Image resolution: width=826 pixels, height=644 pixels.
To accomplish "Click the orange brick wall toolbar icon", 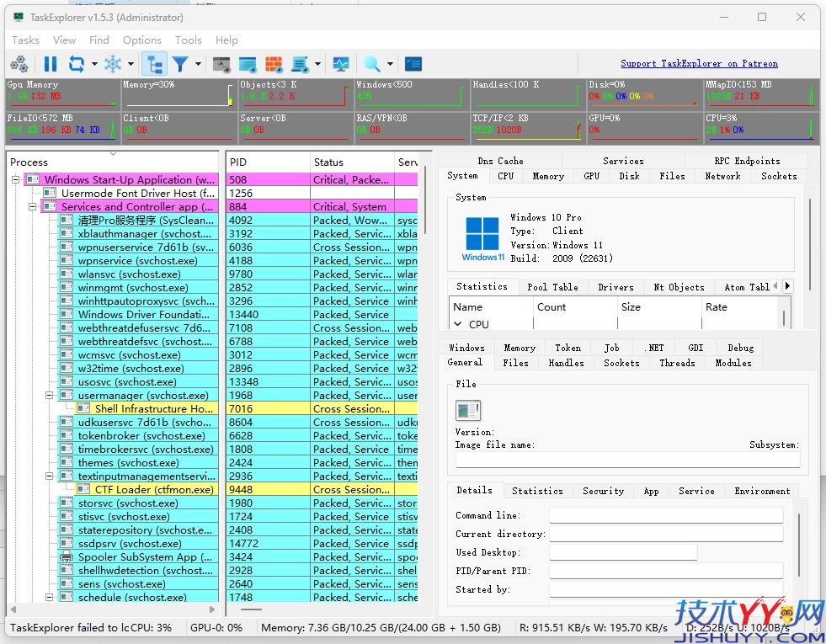I will [273, 64].
